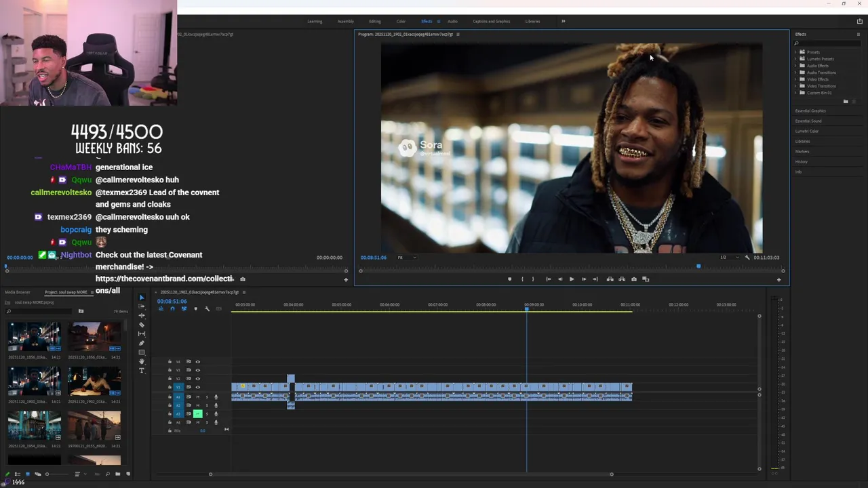This screenshot has width=868, height=488.
Task: Toggle insert sequences as nests option
Action: click(x=161, y=308)
